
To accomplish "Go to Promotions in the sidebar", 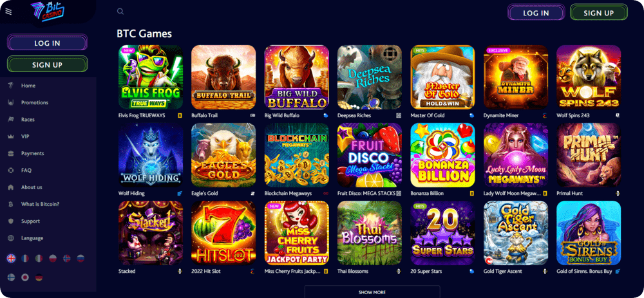I will click(x=35, y=102).
